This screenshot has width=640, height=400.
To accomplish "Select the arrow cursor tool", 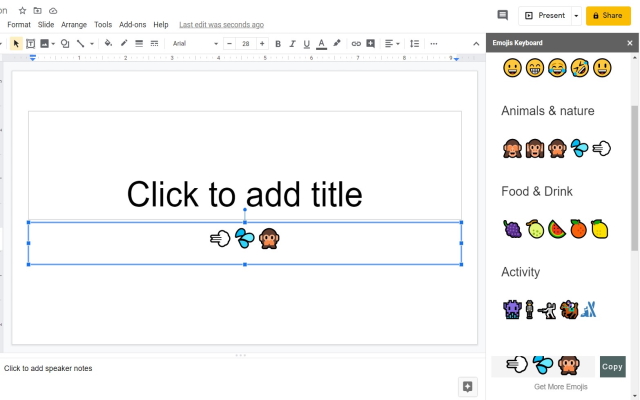I will (x=16, y=43).
